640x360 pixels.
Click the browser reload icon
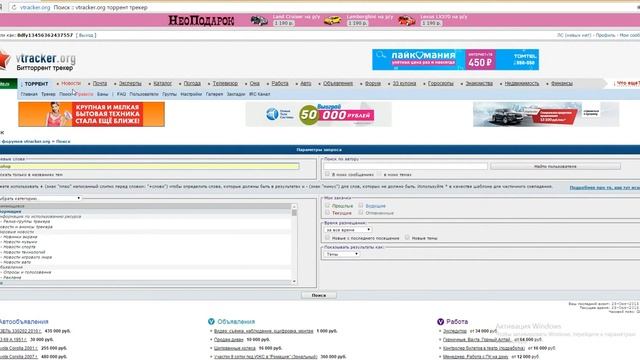pyautogui.click(x=13, y=7)
